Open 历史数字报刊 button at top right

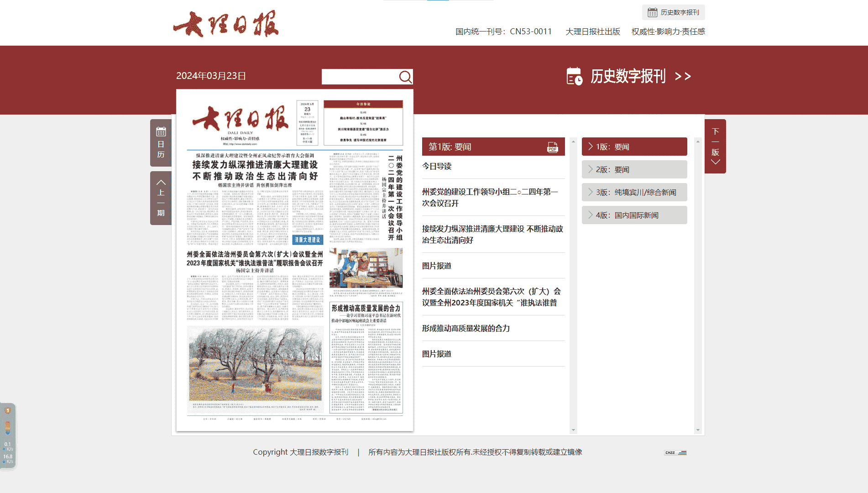tap(674, 12)
